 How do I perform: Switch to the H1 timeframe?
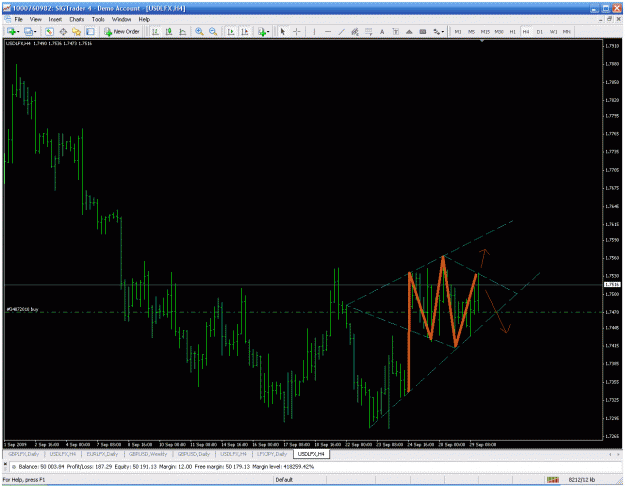[x=513, y=31]
